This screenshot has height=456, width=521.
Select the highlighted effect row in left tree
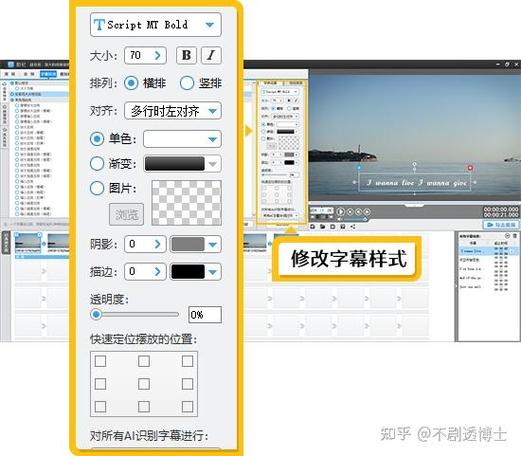tap(39, 94)
